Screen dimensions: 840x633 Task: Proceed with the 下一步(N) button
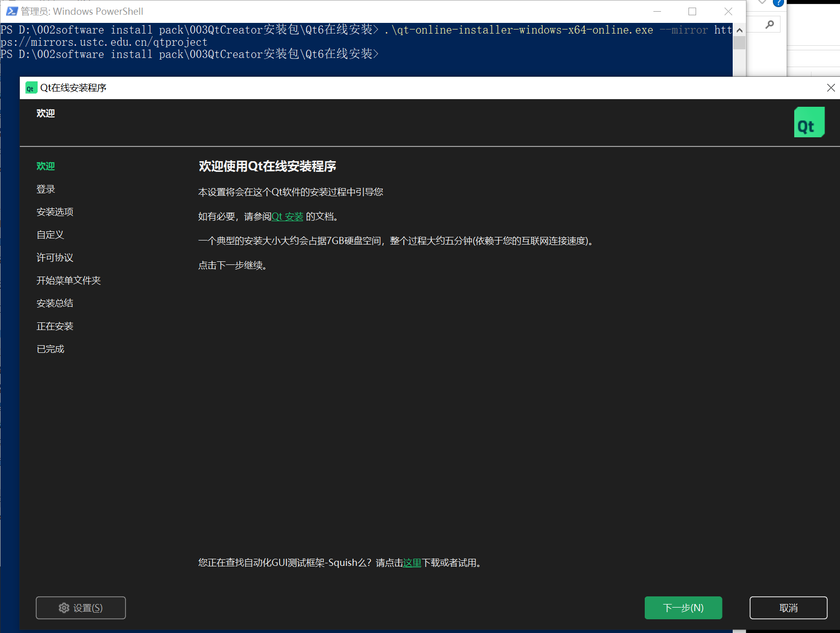pyautogui.click(x=683, y=608)
